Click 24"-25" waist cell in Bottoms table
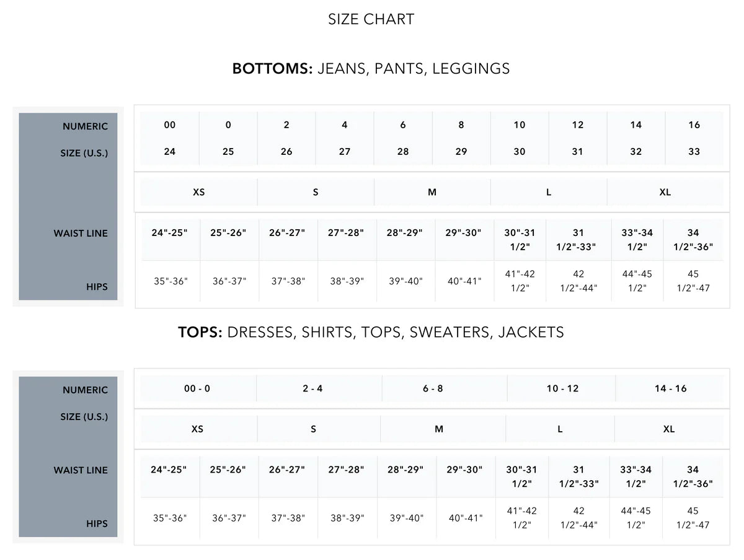The height and width of the screenshot is (560, 744). pos(169,233)
